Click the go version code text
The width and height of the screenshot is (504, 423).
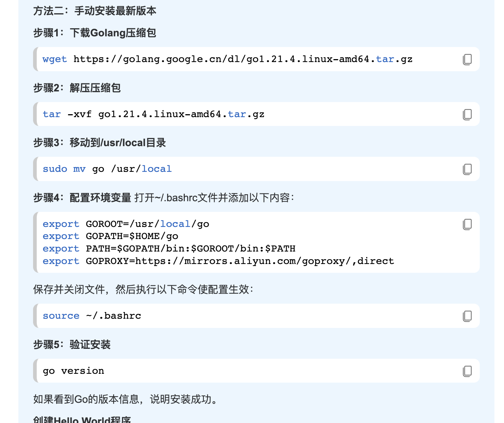tap(73, 371)
